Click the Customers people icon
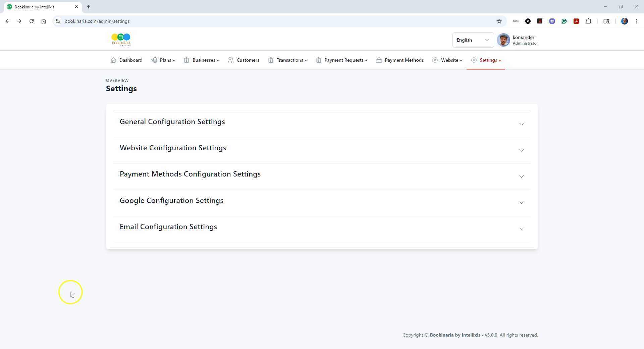This screenshot has width=644, height=349. [x=230, y=60]
